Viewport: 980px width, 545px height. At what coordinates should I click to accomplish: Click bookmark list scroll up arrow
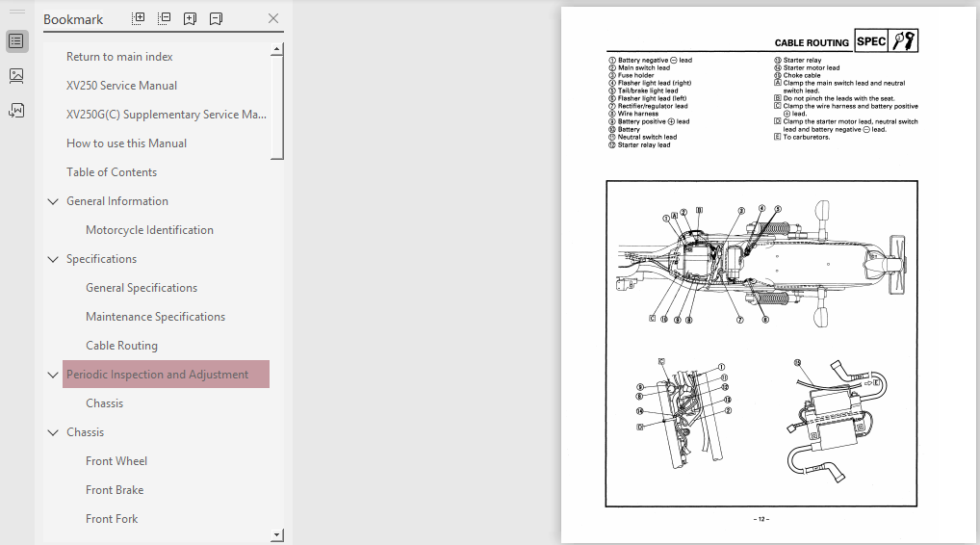pos(277,49)
